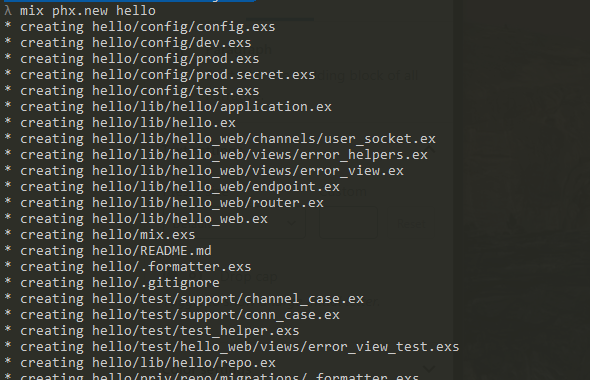Click the faint Reset button behind the terminal
This screenshot has width=590, height=380.
[411, 224]
